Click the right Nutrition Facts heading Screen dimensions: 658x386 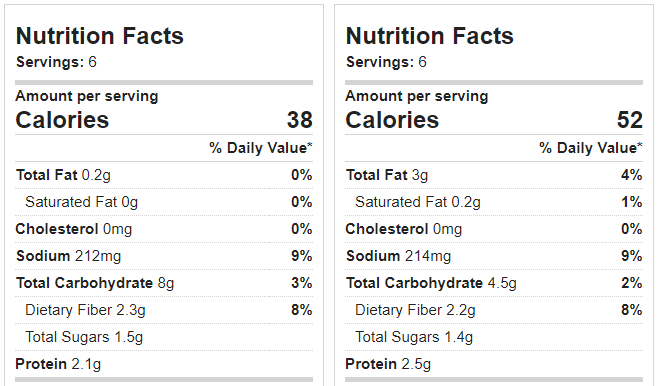(430, 36)
